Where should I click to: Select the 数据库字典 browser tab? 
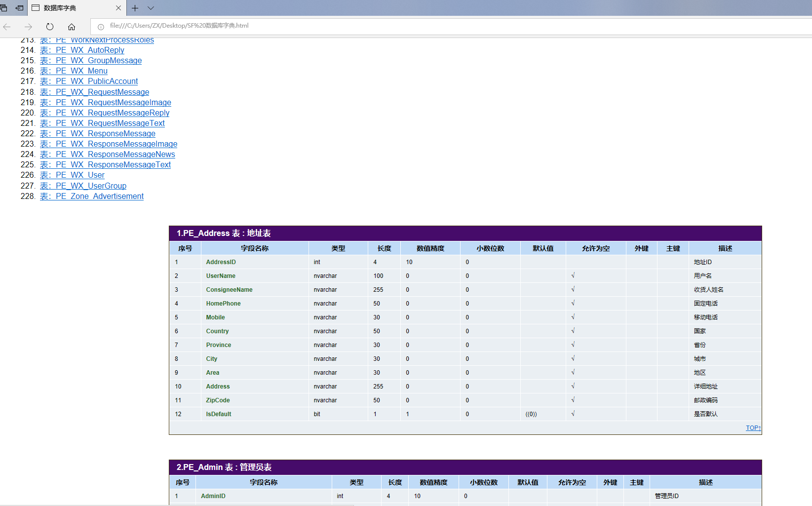click(x=69, y=8)
